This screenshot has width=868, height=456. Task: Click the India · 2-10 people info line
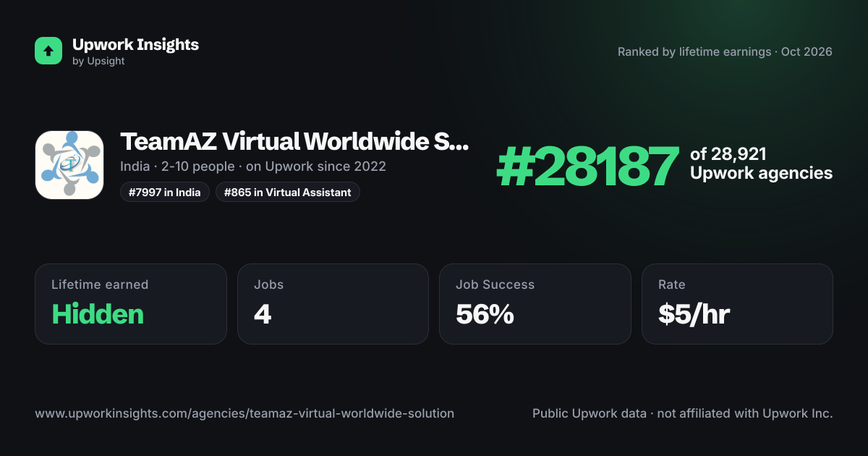tap(253, 166)
